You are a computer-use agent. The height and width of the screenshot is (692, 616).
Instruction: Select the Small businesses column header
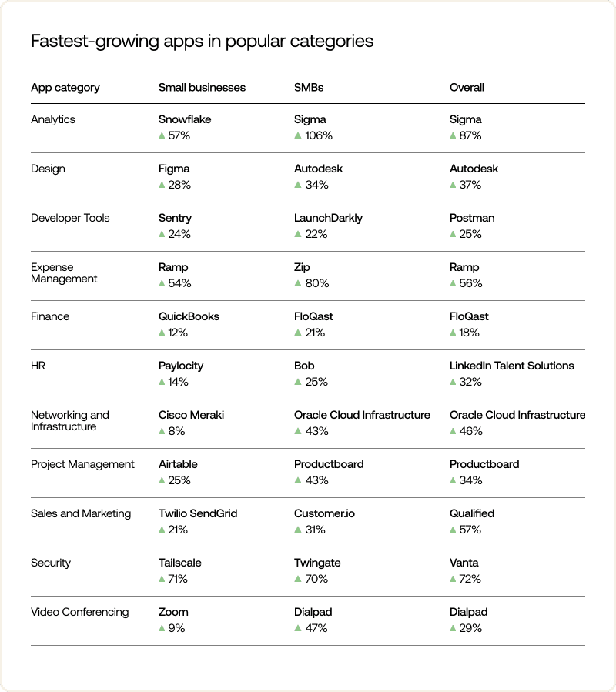click(x=202, y=88)
